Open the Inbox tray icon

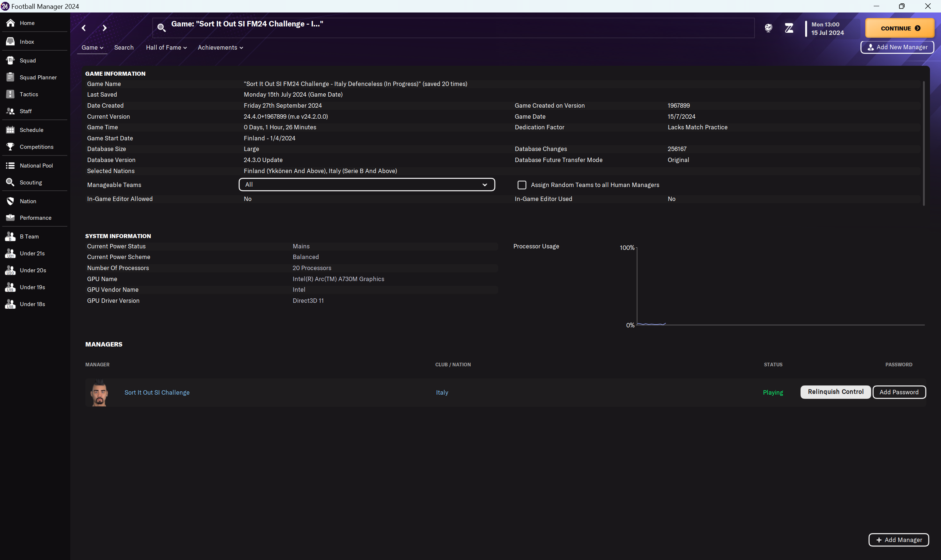pos(10,42)
